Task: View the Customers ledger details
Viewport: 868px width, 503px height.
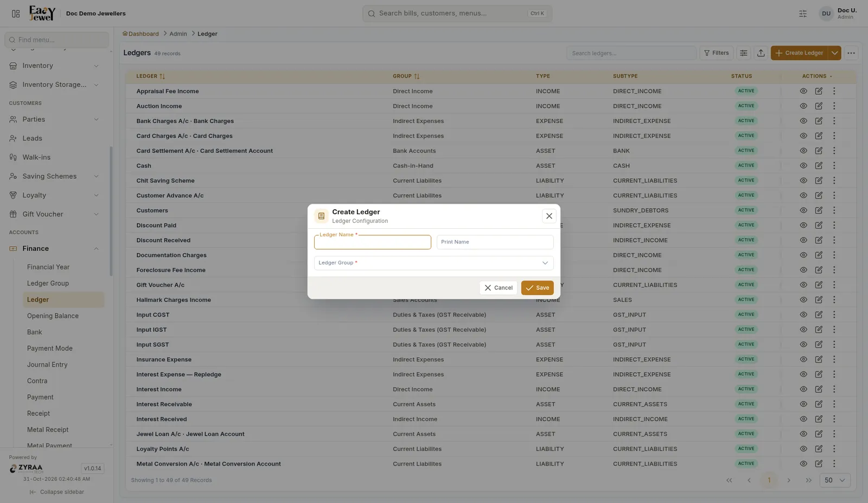Action: click(x=803, y=210)
